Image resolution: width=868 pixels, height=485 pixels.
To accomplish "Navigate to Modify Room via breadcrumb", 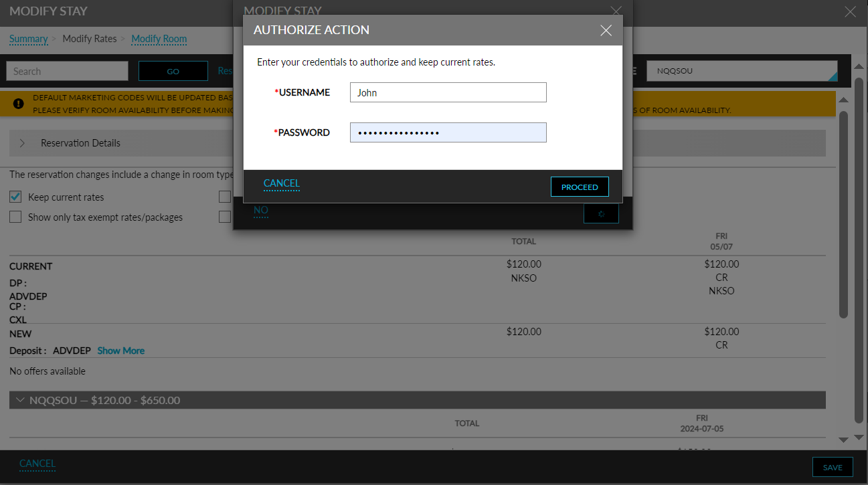I will [x=159, y=39].
